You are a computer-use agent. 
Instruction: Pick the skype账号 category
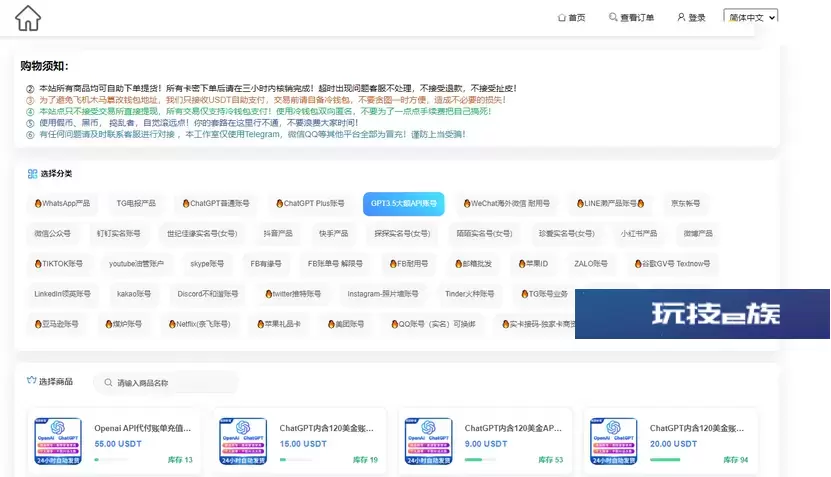(207, 264)
